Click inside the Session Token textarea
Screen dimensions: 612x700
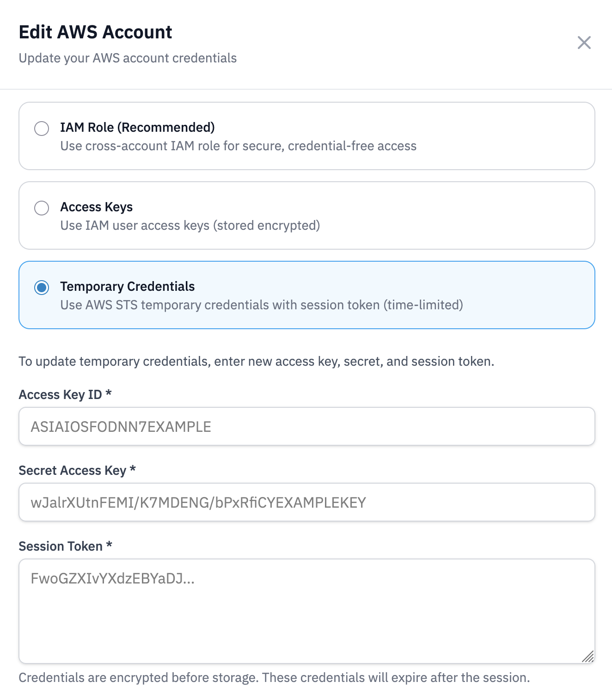click(306, 610)
